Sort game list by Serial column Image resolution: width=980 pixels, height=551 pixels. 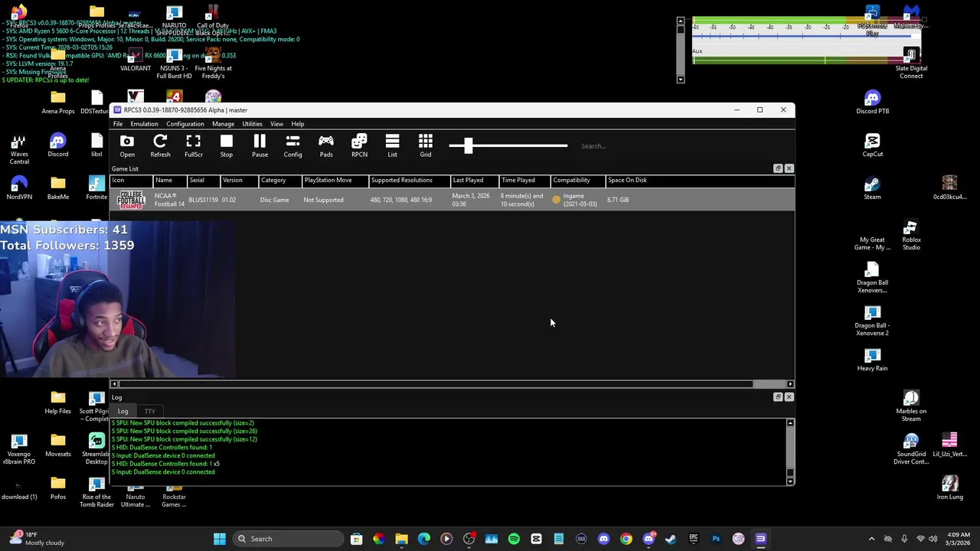[x=202, y=181]
